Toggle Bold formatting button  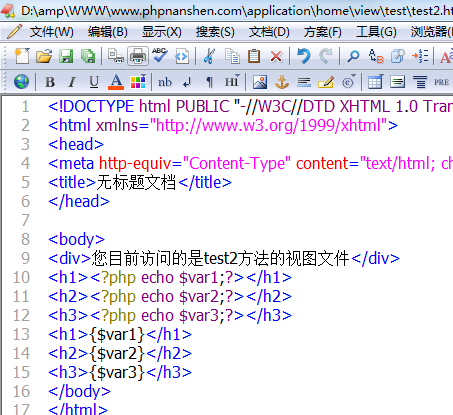pos(50,82)
